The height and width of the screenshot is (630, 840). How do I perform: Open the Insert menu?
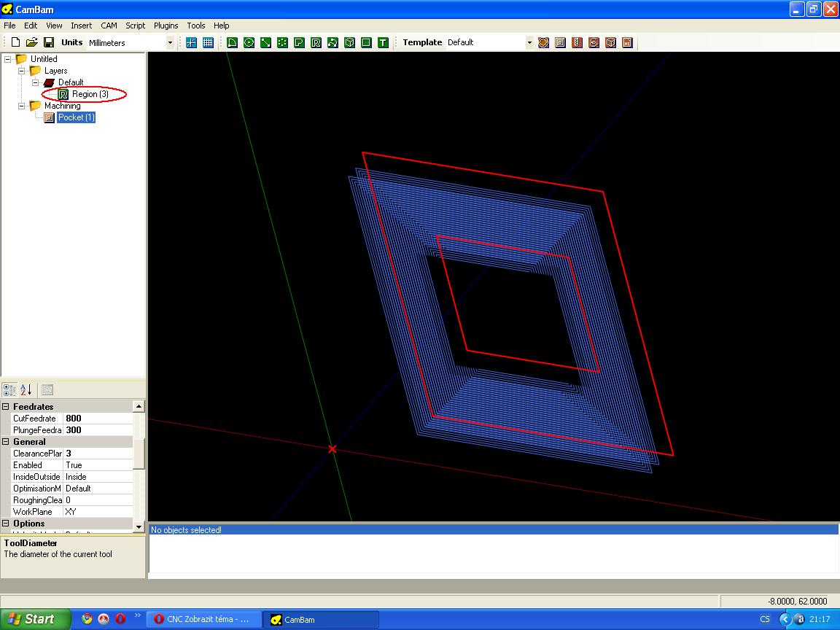pos(82,26)
